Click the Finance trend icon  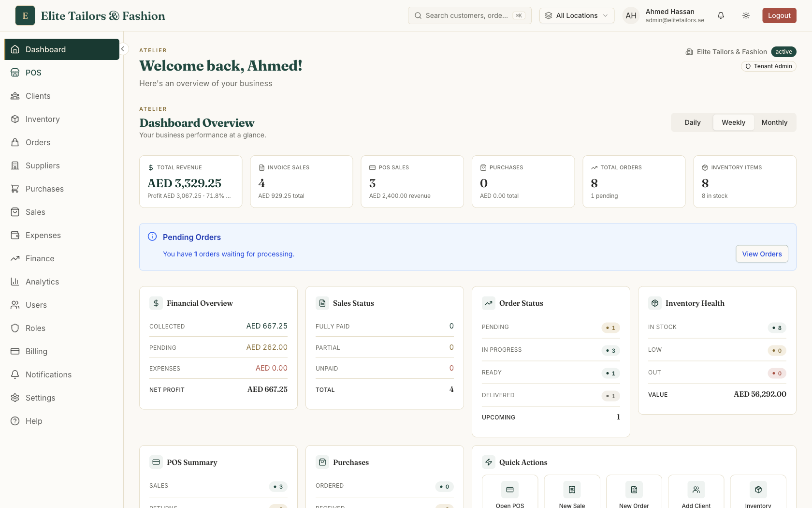pyautogui.click(x=15, y=258)
